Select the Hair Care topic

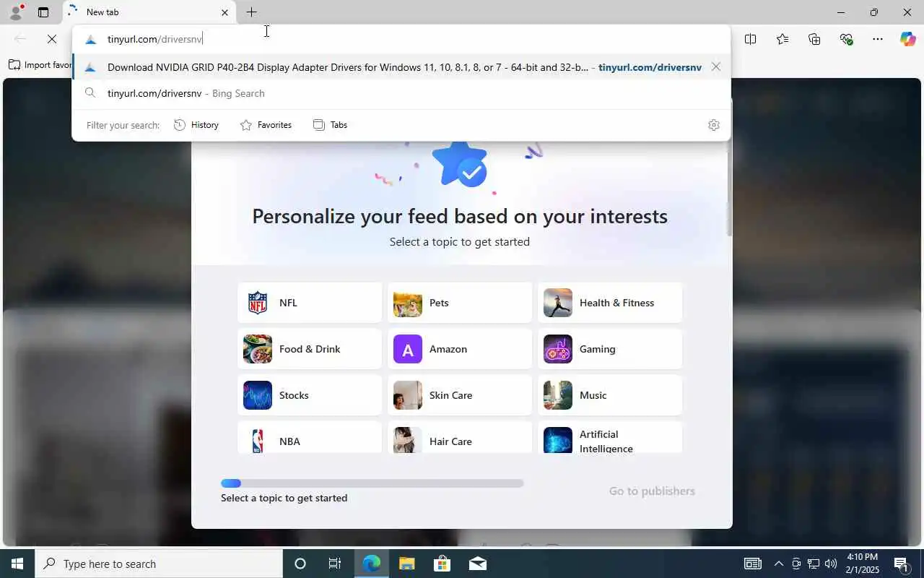(460, 438)
